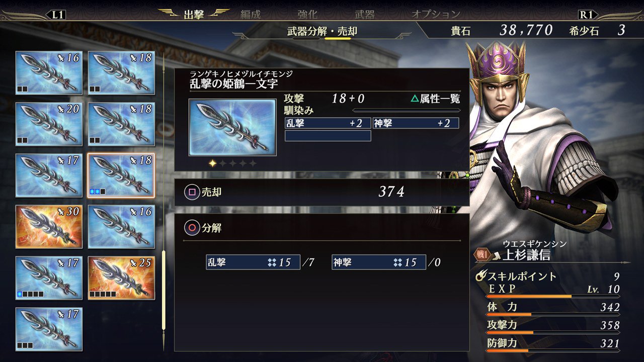Select the weapon with attack 20
644x362 pixels.
point(49,124)
